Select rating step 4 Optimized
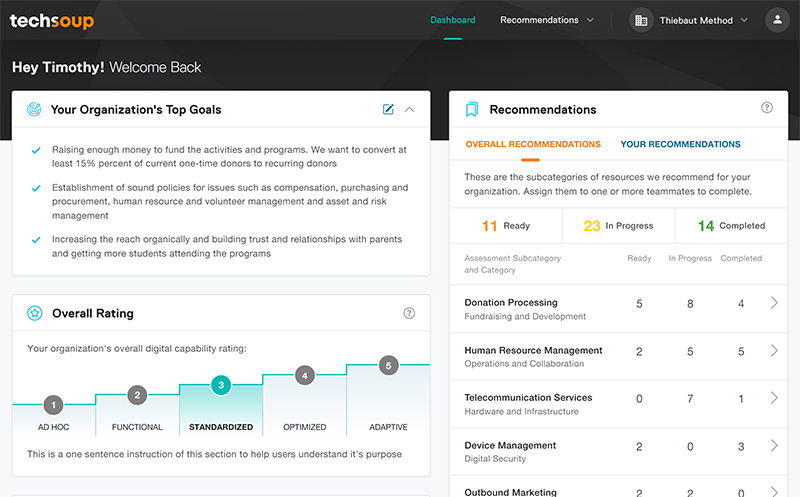The width and height of the screenshot is (800, 497). point(305,376)
